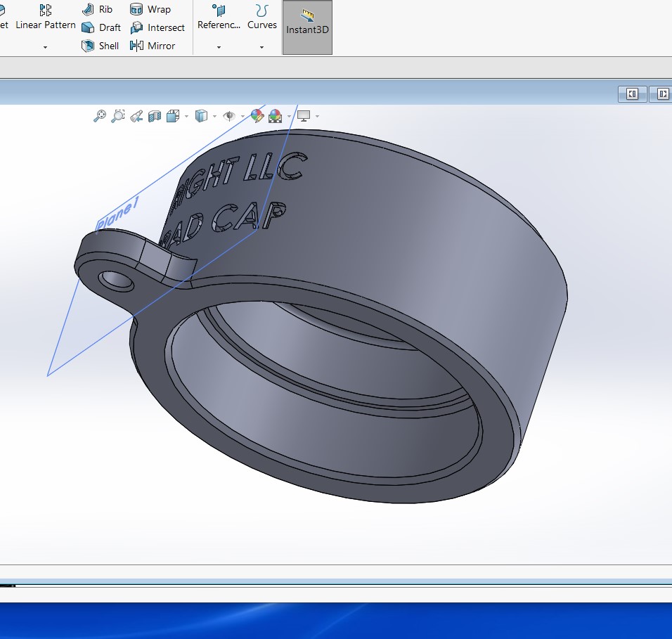Open the Display Style dropdown arrow
This screenshot has height=639, width=672.
[x=215, y=116]
